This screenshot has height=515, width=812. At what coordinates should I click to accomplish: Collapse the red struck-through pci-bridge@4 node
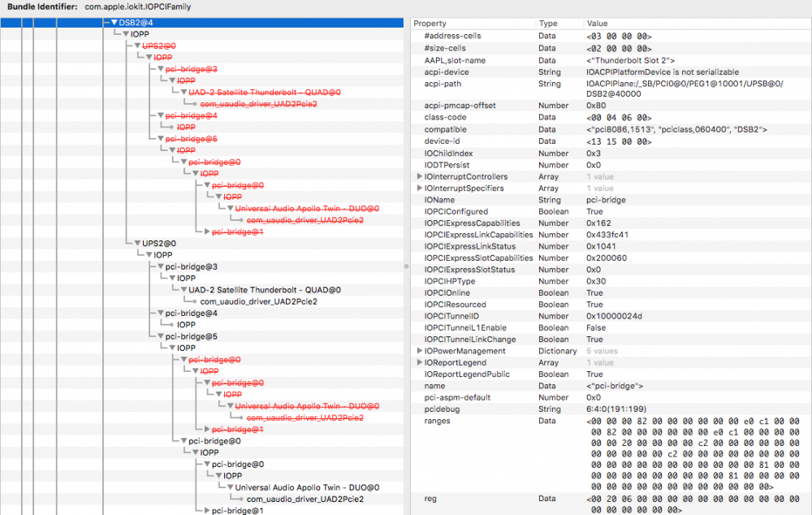(161, 115)
